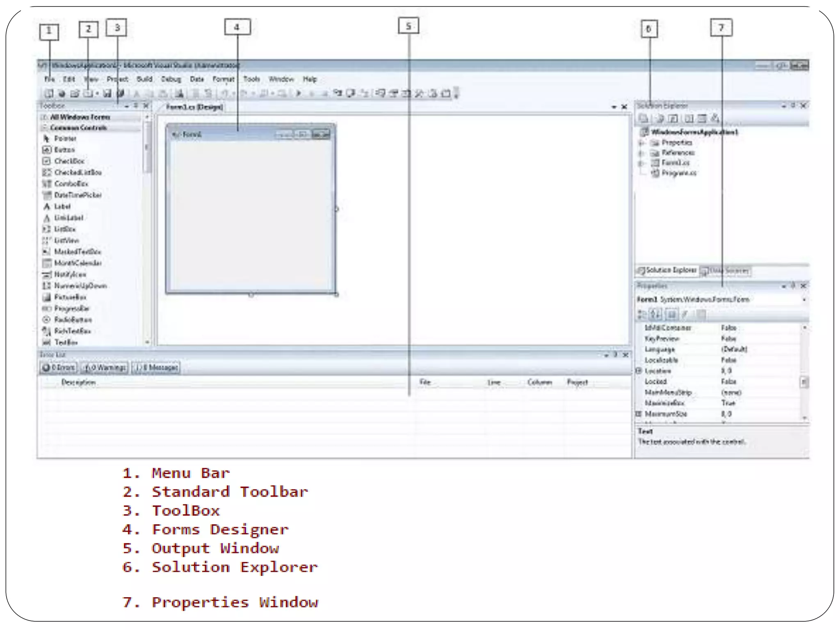The image size is (840, 630).
Task: Click the Save icon in the standard toolbar
Action: 107,94
